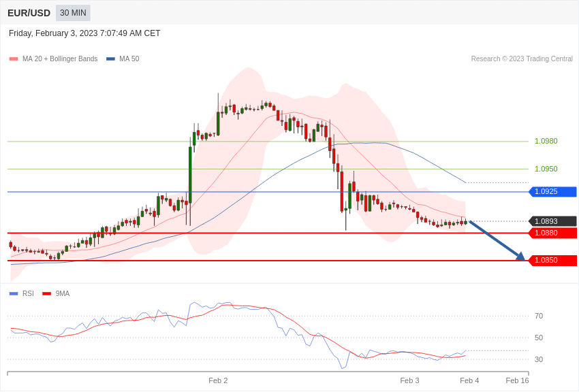The image size is (579, 392).
Task: Click the Feb 4 date axis label
Action: pos(469,380)
